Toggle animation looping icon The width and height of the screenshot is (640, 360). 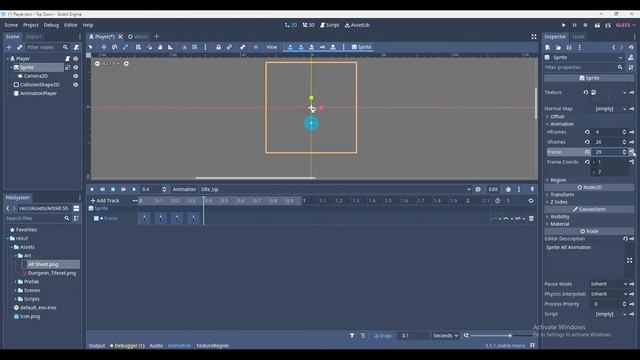pyautogui.click(x=531, y=201)
